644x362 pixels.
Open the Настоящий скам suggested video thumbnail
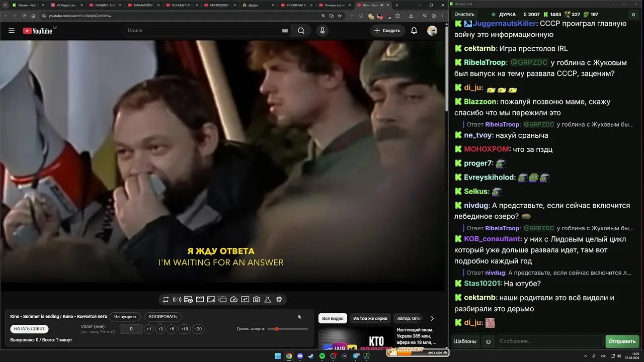(356, 338)
